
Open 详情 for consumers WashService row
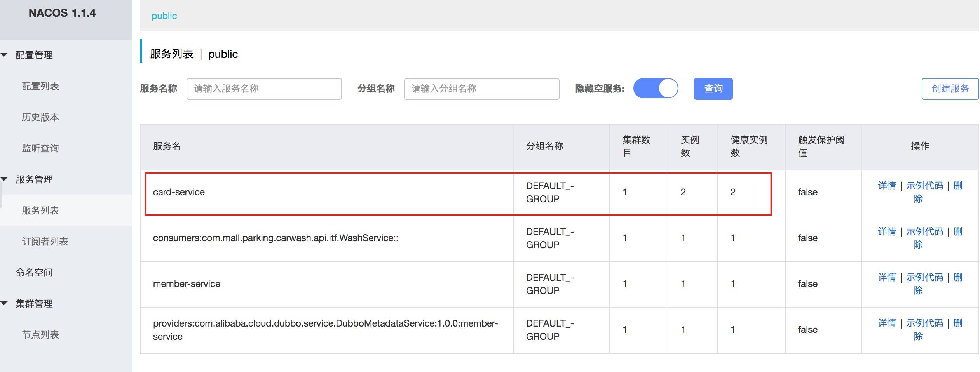pyautogui.click(x=887, y=231)
